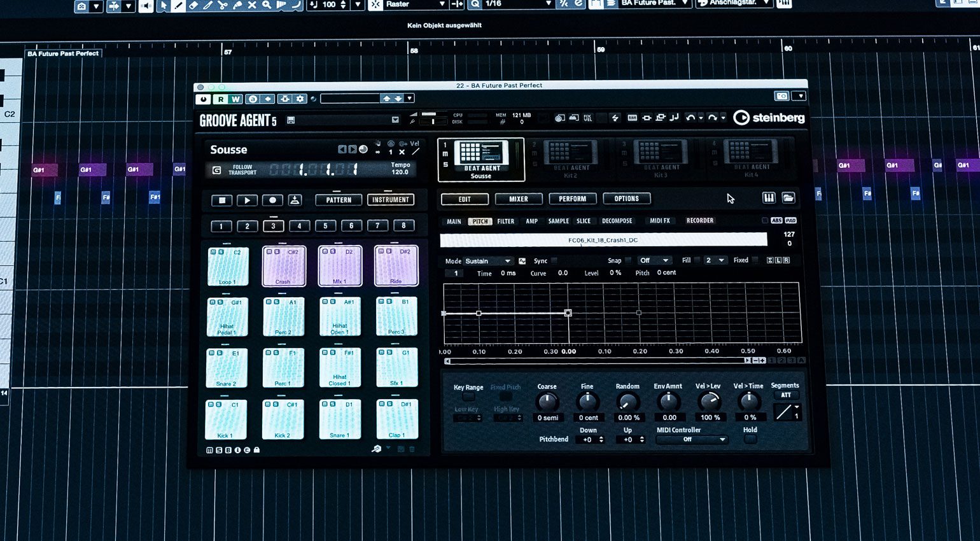Select the Erase tool in Cubase toolbar
The height and width of the screenshot is (541, 980).
pos(193,5)
